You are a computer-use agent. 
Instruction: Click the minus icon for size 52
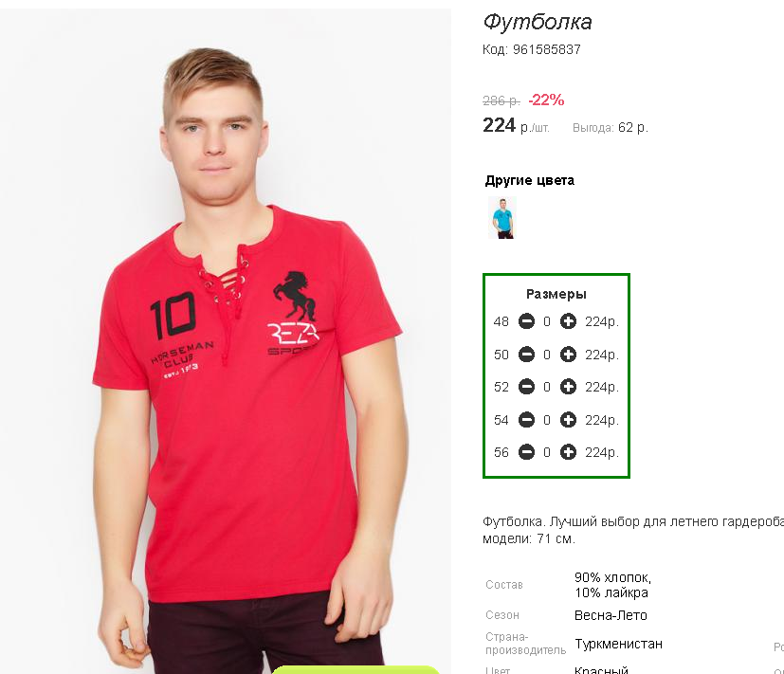(526, 387)
